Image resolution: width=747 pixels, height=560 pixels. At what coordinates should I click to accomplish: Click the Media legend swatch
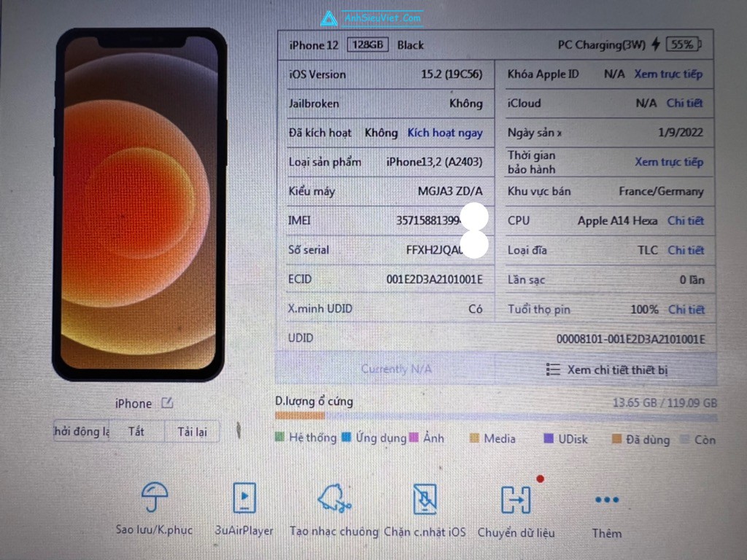(474, 437)
